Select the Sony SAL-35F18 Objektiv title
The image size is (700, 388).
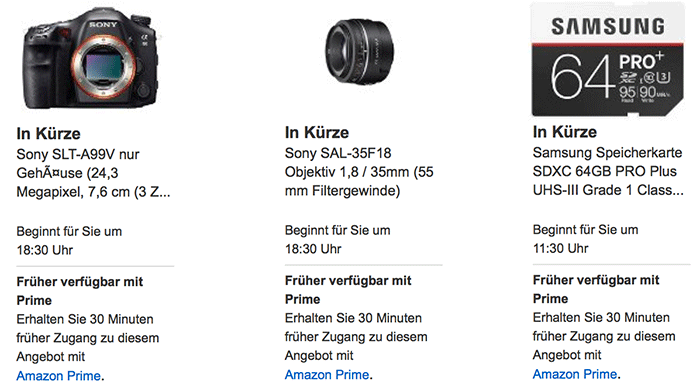coord(359,172)
